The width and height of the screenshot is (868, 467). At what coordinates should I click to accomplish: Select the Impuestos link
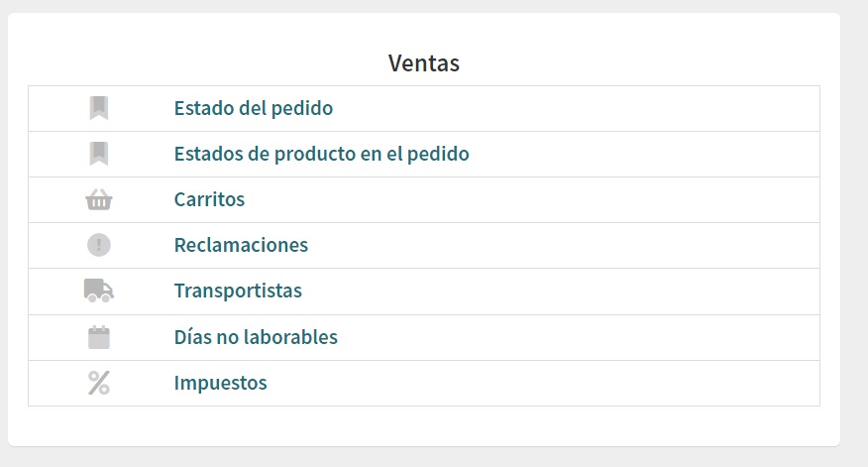pos(220,383)
